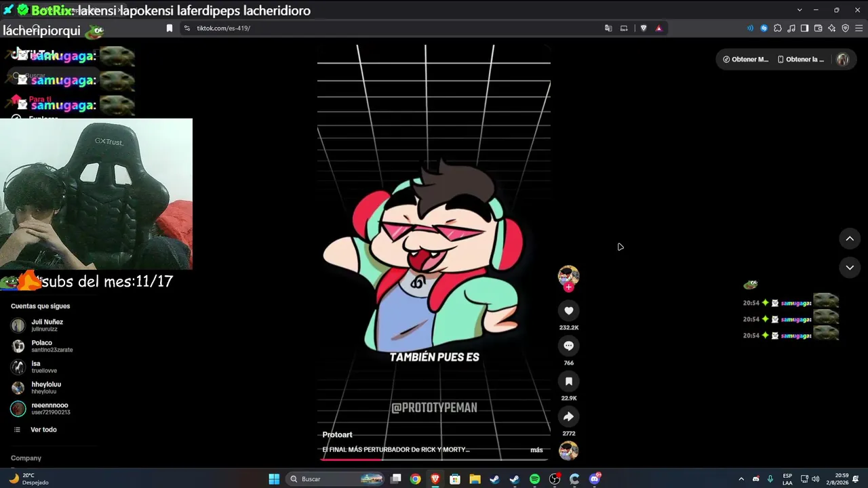The image size is (868, 488).
Task: Follow creator with the red plus badge
Action: [x=568, y=287]
